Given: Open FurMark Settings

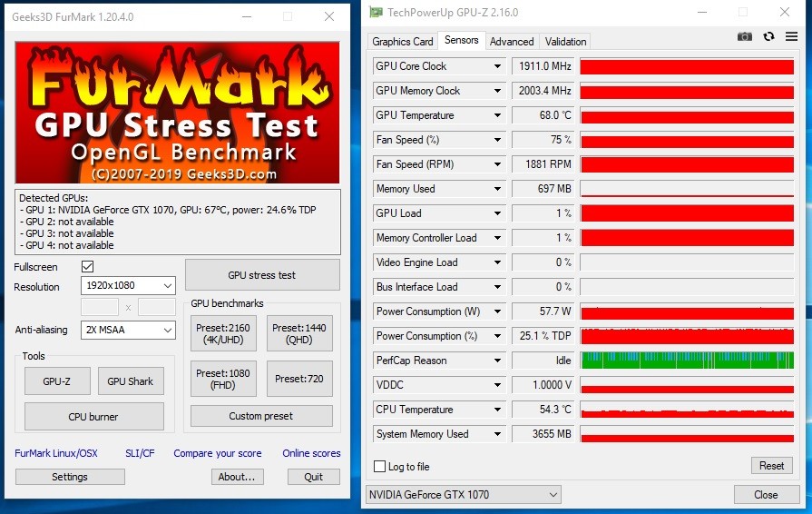Looking at the screenshot, I should click(70, 477).
